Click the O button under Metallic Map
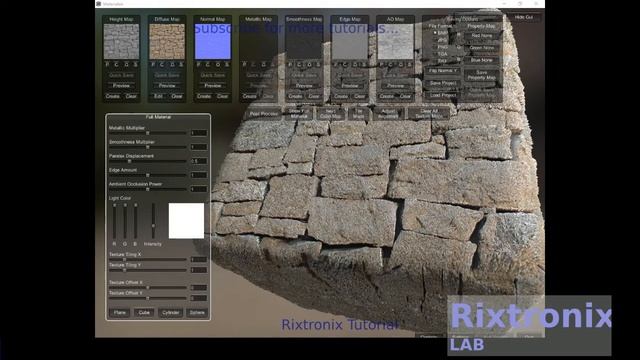 tap(263, 64)
